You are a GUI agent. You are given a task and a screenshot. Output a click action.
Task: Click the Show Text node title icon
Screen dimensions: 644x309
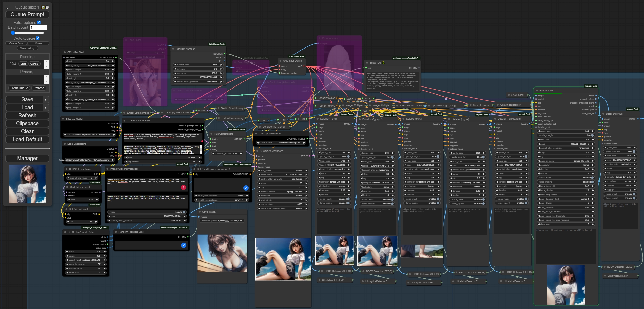click(x=383, y=63)
